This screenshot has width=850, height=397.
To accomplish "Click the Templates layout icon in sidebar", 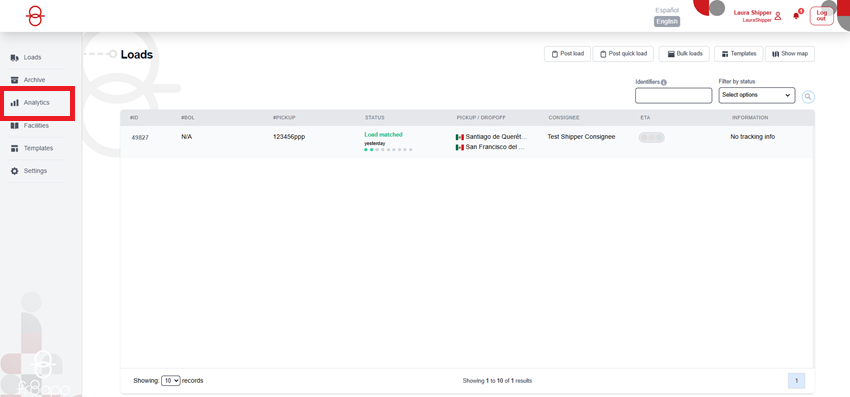I will (15, 148).
